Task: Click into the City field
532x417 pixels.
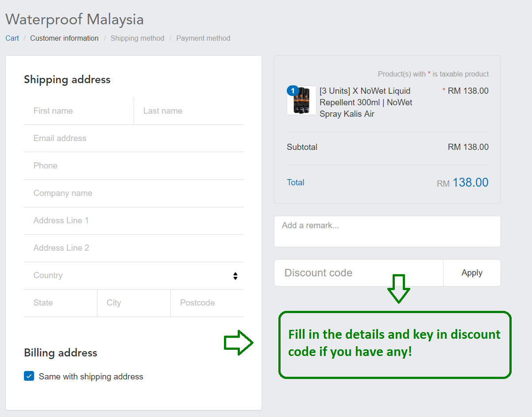Action: point(134,303)
